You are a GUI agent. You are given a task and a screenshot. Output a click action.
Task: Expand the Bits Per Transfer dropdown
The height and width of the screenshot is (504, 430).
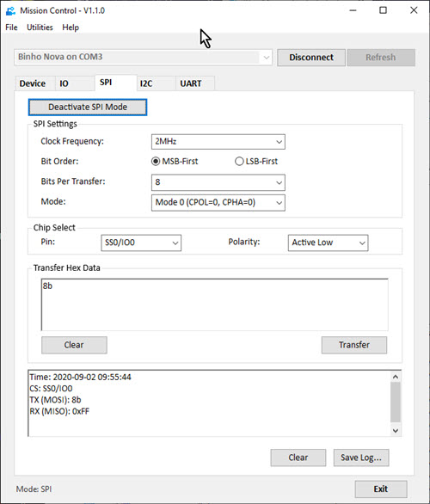pyautogui.click(x=218, y=182)
